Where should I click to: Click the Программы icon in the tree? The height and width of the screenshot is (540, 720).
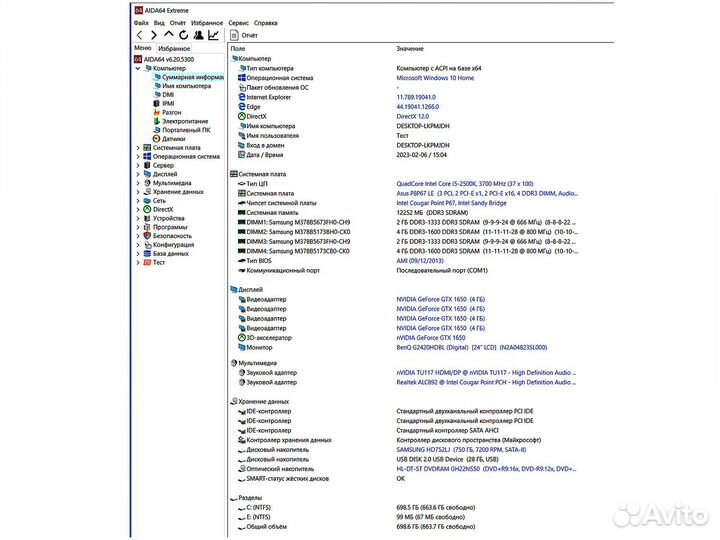(x=147, y=227)
